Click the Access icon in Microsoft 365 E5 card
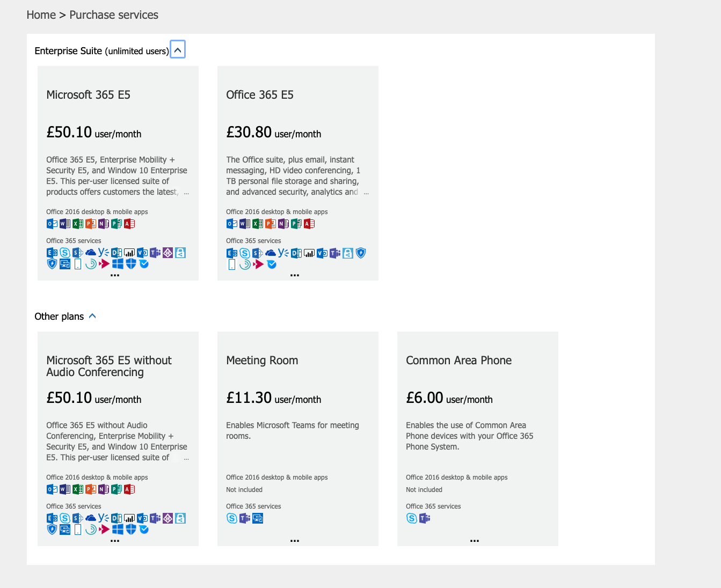 129,224
